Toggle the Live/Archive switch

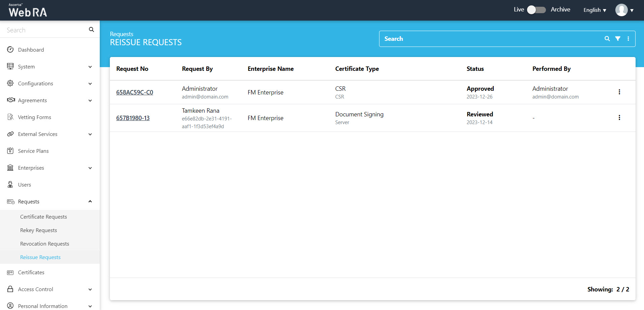pyautogui.click(x=536, y=10)
